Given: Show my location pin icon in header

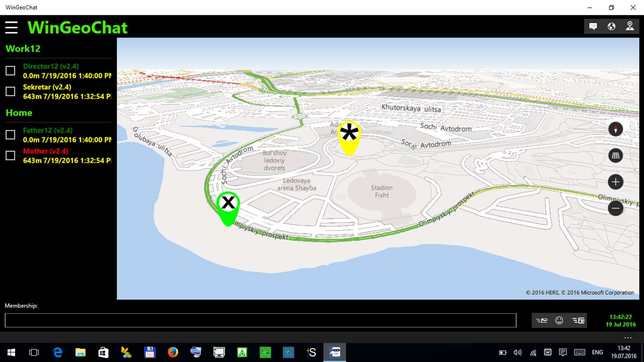Looking at the screenshot, I should (x=630, y=26).
